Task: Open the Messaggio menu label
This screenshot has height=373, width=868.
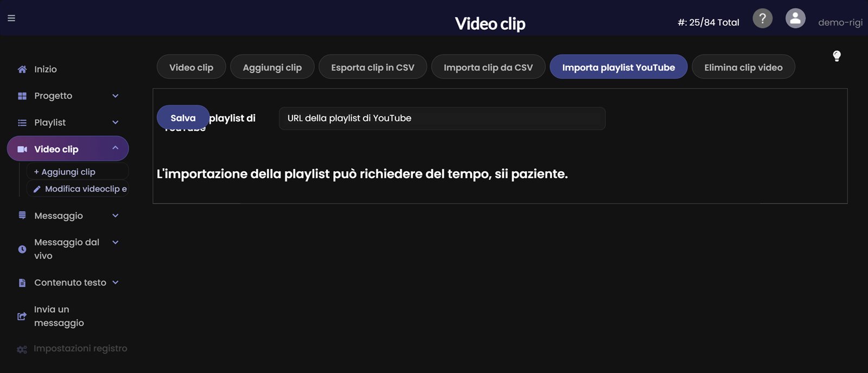Action: pyautogui.click(x=59, y=216)
